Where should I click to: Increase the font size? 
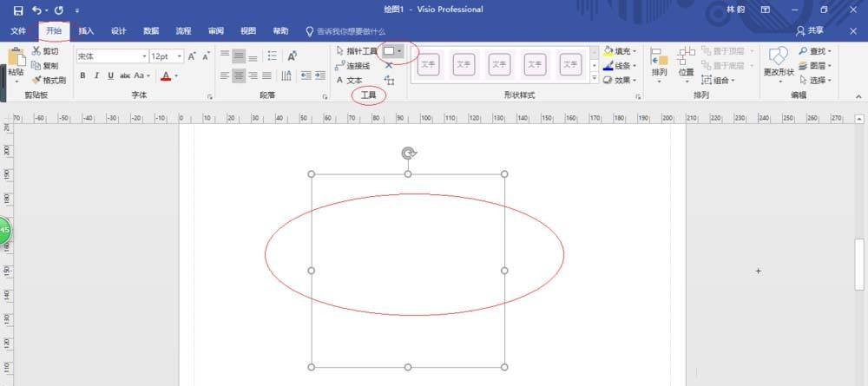coord(192,56)
